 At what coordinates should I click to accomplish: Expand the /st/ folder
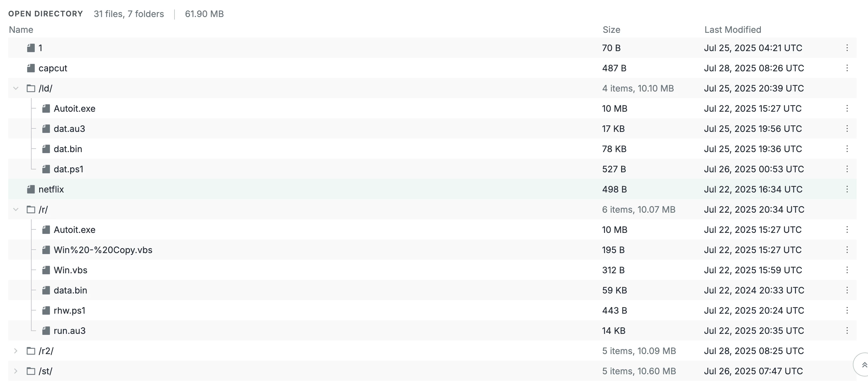[15, 371]
